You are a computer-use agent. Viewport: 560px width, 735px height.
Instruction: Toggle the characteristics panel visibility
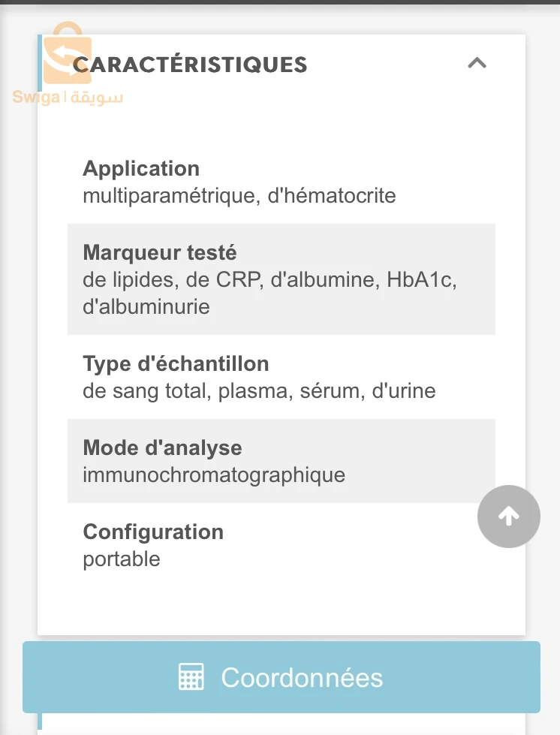pyautogui.click(x=477, y=64)
